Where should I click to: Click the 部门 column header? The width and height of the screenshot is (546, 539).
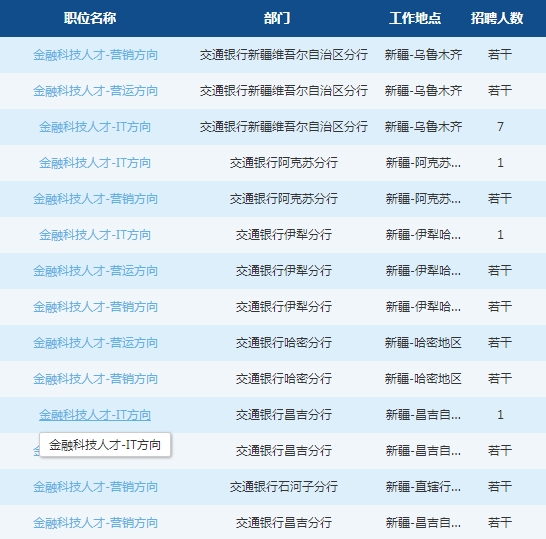click(x=277, y=18)
